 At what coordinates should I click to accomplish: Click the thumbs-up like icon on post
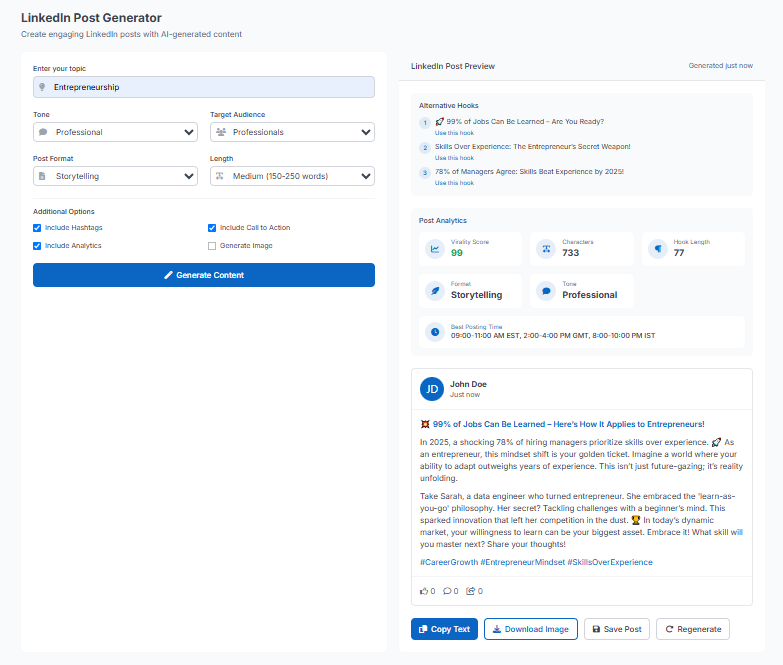tap(424, 591)
